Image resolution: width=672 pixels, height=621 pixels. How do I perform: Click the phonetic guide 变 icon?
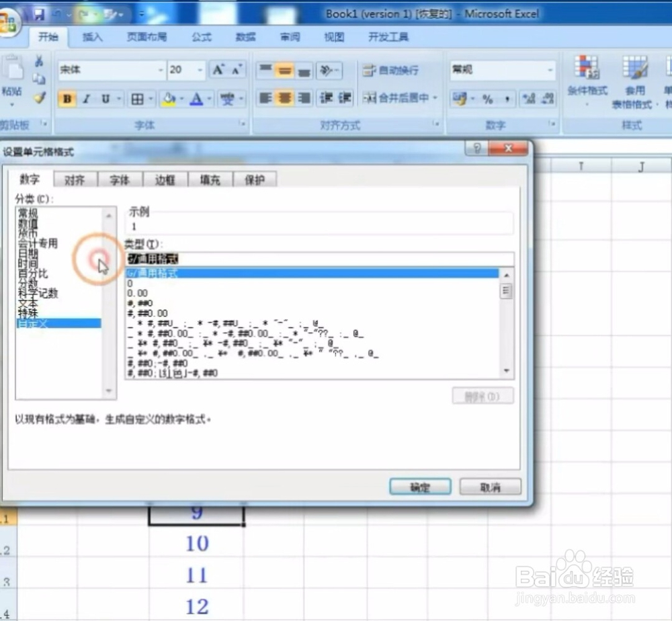tap(227, 99)
